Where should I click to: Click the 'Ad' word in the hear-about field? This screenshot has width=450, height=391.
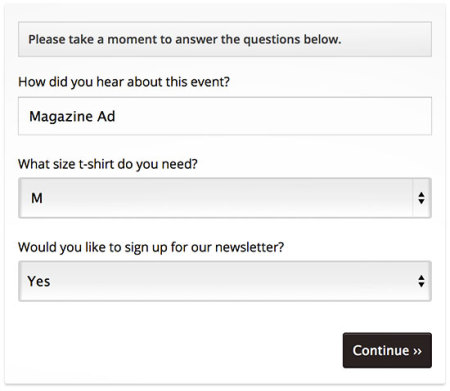pos(106,116)
